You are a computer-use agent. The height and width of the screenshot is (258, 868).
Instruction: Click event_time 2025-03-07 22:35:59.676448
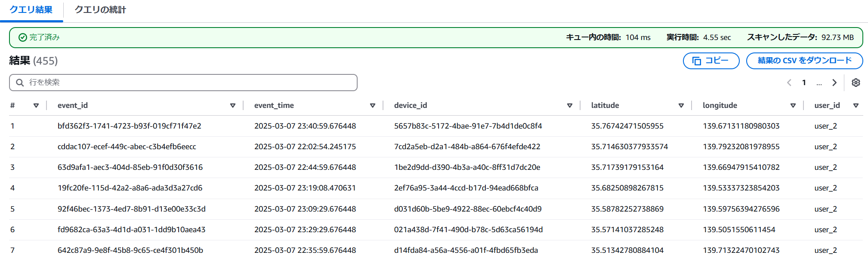pos(305,250)
